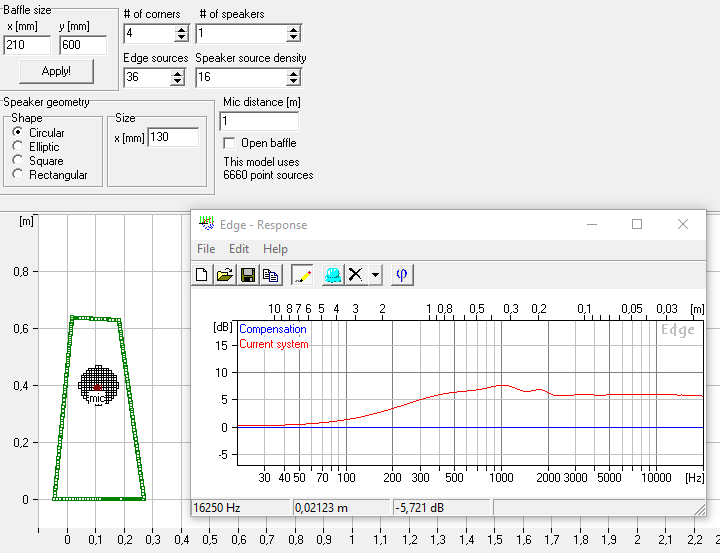The width and height of the screenshot is (720, 553).
Task: Click the X delete curve icon
Action: click(355, 275)
